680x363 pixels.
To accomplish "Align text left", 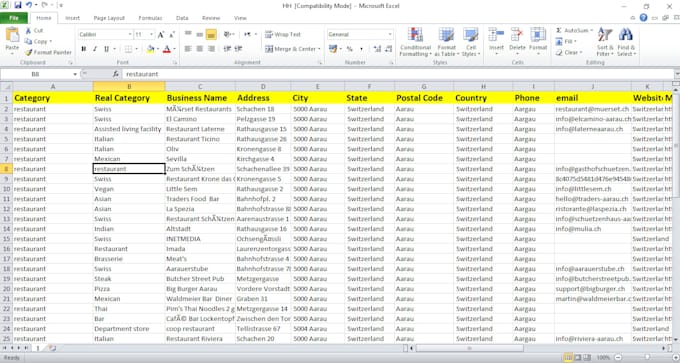I will click(x=188, y=49).
